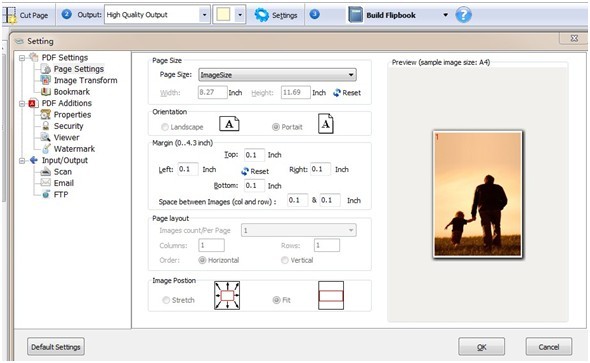
Task: Click the PDF Settings node icon
Action: tap(34, 57)
